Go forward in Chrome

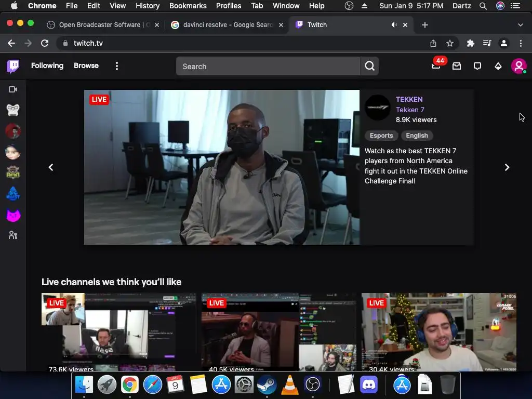click(28, 43)
